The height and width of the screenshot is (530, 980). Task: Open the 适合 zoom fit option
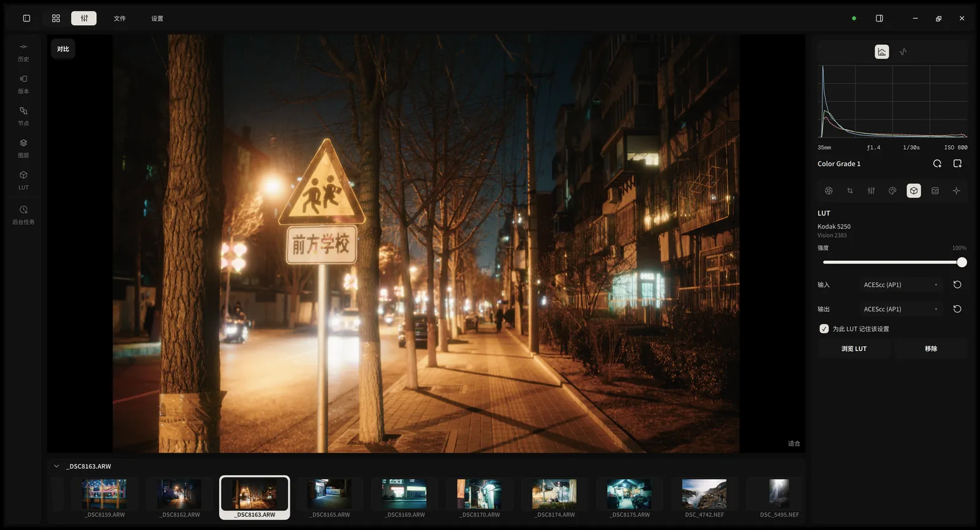pos(794,444)
